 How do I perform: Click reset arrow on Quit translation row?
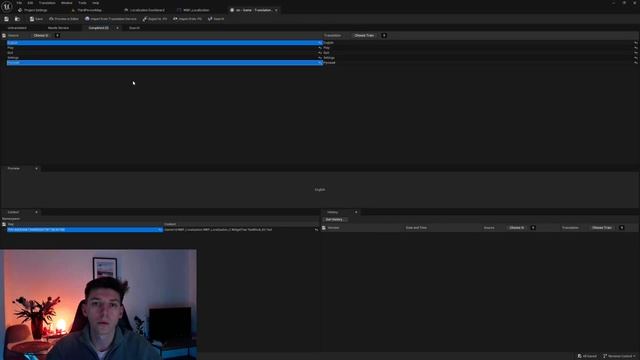point(636,53)
